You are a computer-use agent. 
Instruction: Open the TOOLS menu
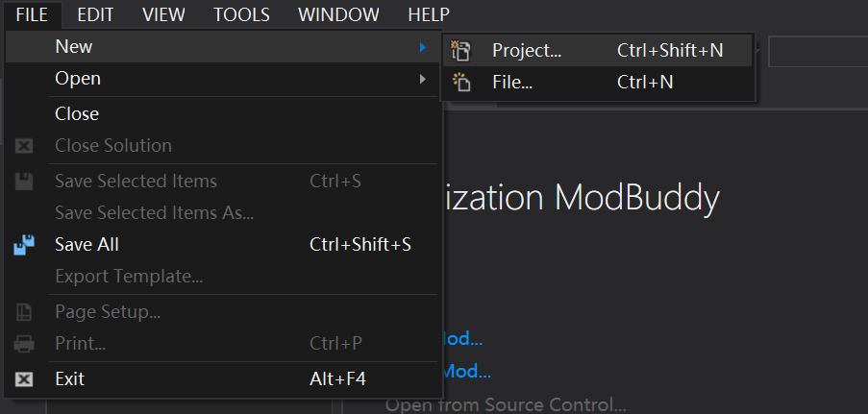pyautogui.click(x=241, y=14)
